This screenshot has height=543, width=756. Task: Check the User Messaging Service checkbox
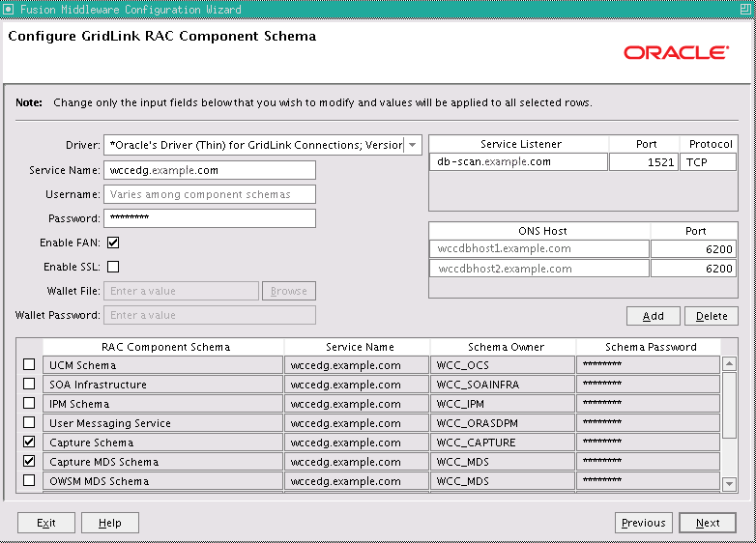tap(29, 422)
